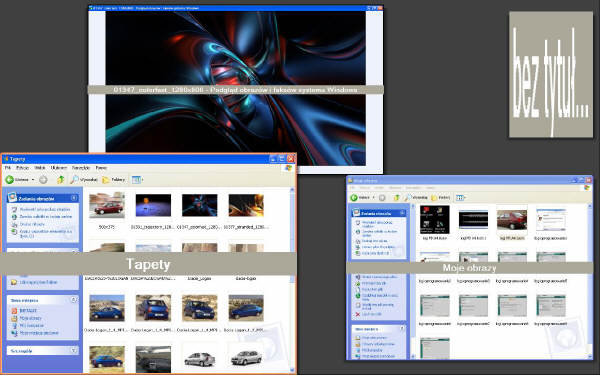600x375 pixels.
Task: Select the car dashboard interior thumbnail
Action: click(153, 359)
